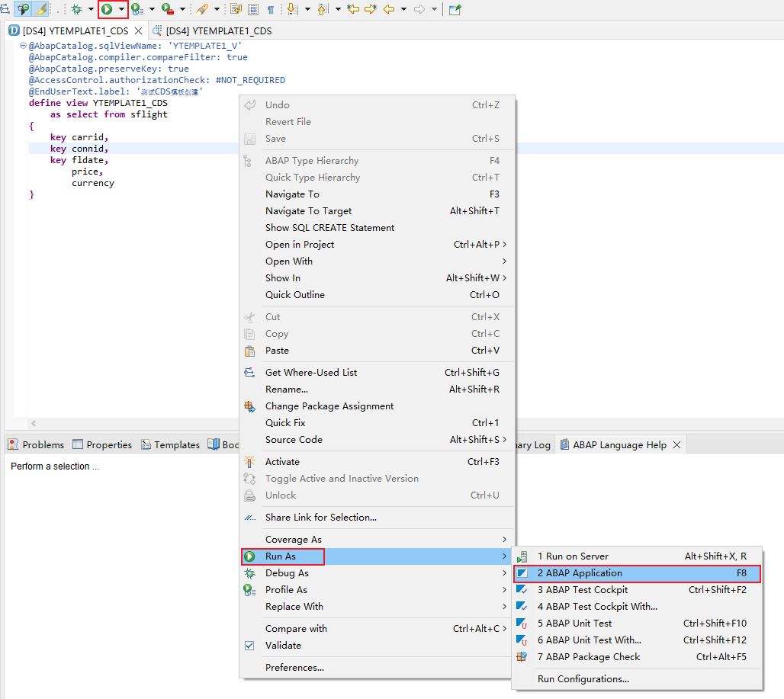Close the ABAP Language Help tab
784x699 pixels.
click(676, 444)
